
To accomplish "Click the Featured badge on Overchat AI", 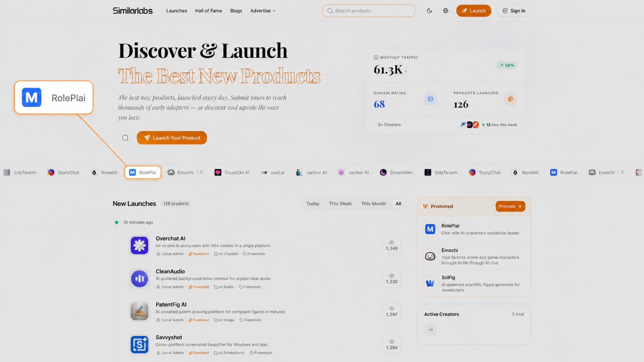I will 199,254.
